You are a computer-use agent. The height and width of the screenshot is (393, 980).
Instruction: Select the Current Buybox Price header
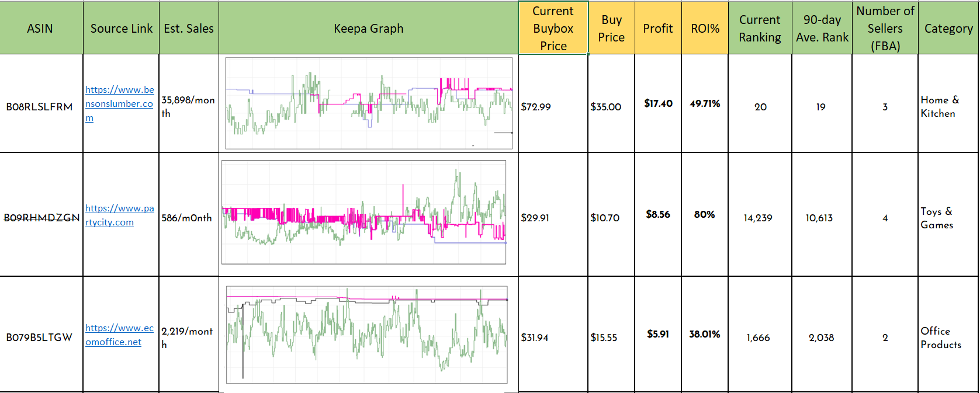[x=553, y=28]
